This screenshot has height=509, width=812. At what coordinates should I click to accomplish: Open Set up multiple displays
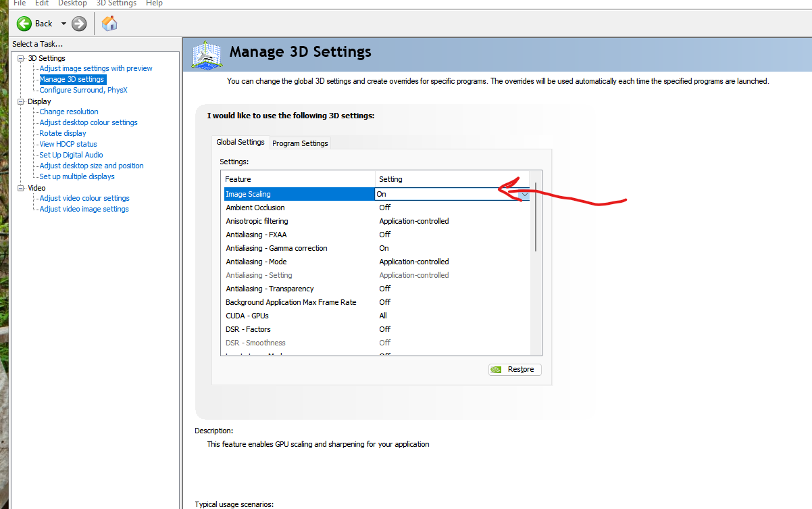[x=77, y=176]
